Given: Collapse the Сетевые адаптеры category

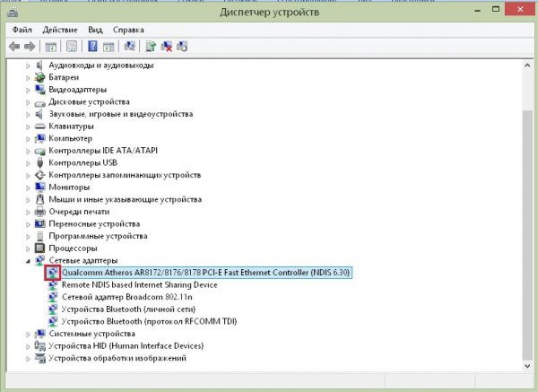Looking at the screenshot, I should point(28,260).
